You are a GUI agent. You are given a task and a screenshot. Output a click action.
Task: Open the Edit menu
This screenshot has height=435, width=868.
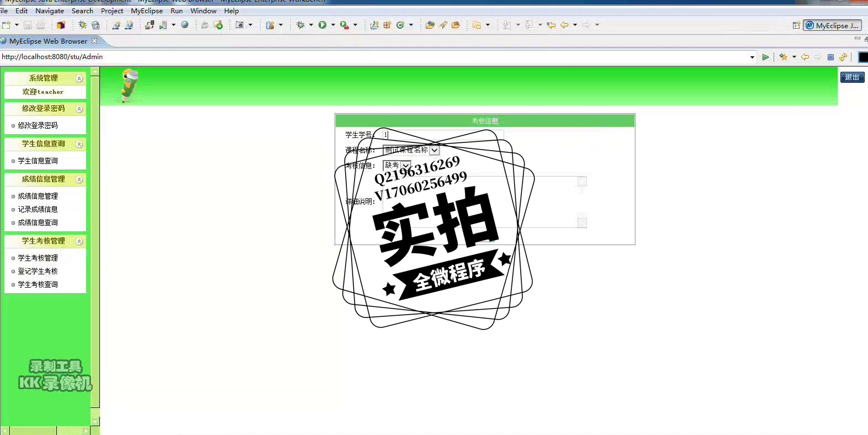click(22, 10)
